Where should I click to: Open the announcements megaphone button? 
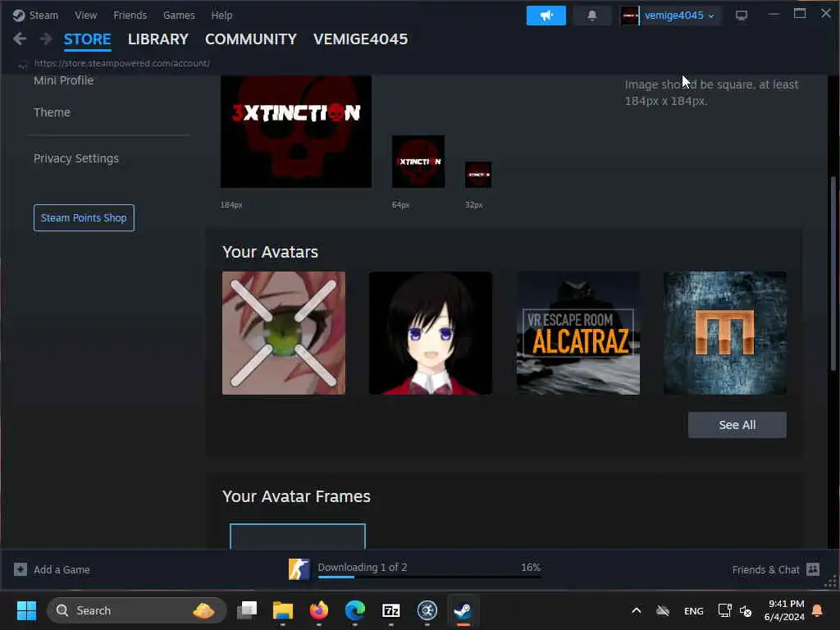click(x=546, y=16)
